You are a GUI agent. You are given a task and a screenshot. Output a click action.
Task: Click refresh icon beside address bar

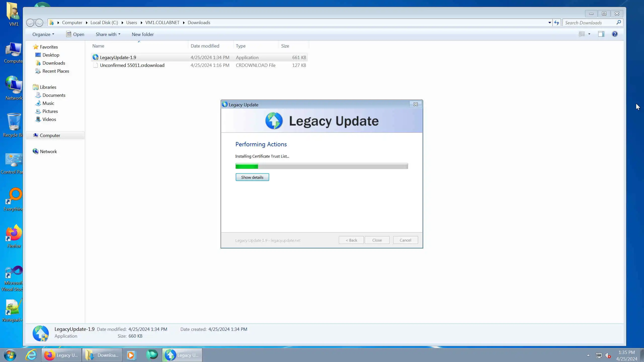[556, 23]
